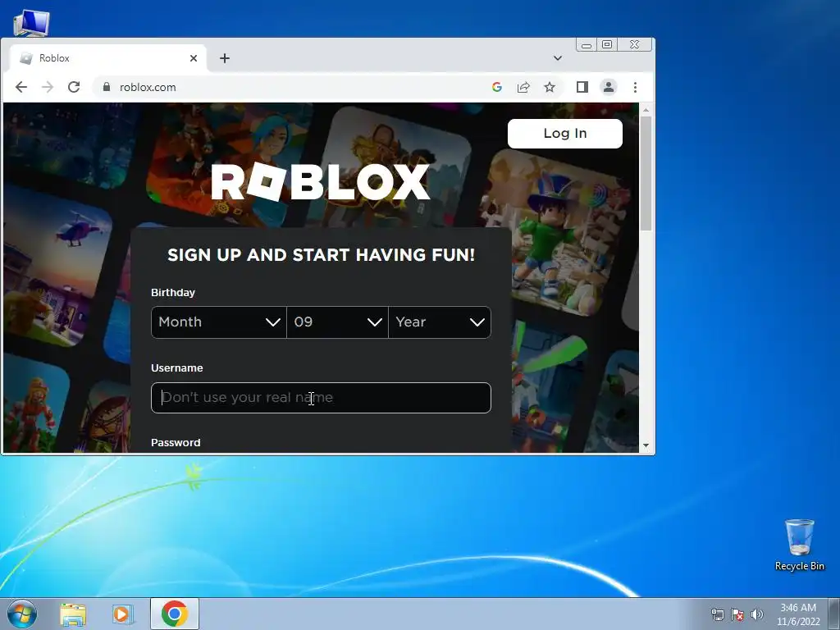Select the Recycle Bin desktop icon
840x630 pixels.
point(799,545)
